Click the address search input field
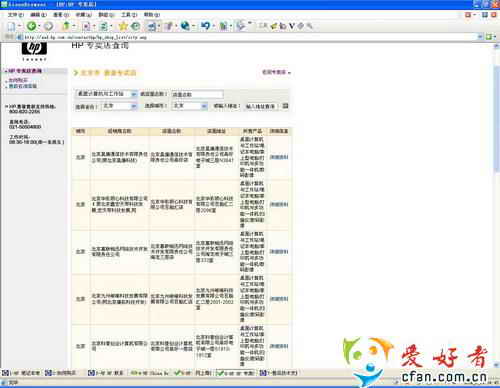 point(261,106)
